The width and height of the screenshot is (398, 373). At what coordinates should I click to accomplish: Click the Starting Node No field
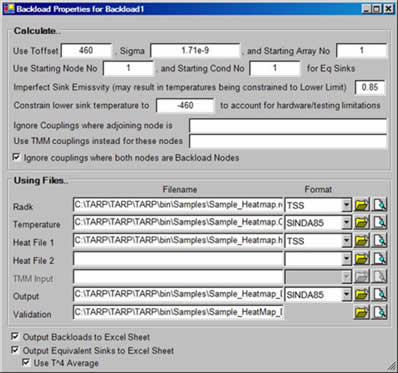point(128,68)
